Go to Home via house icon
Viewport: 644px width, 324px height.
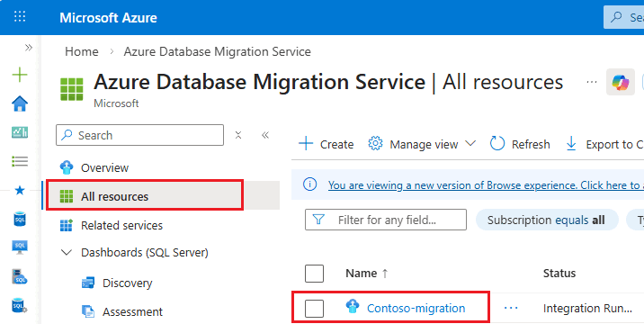[20, 103]
